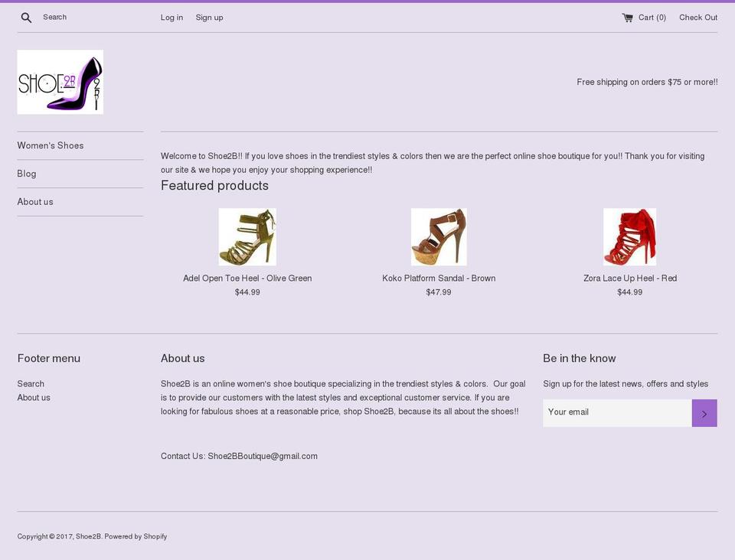View Cart (0) in the header
Viewport: 735px width, 560px height.
click(651, 17)
